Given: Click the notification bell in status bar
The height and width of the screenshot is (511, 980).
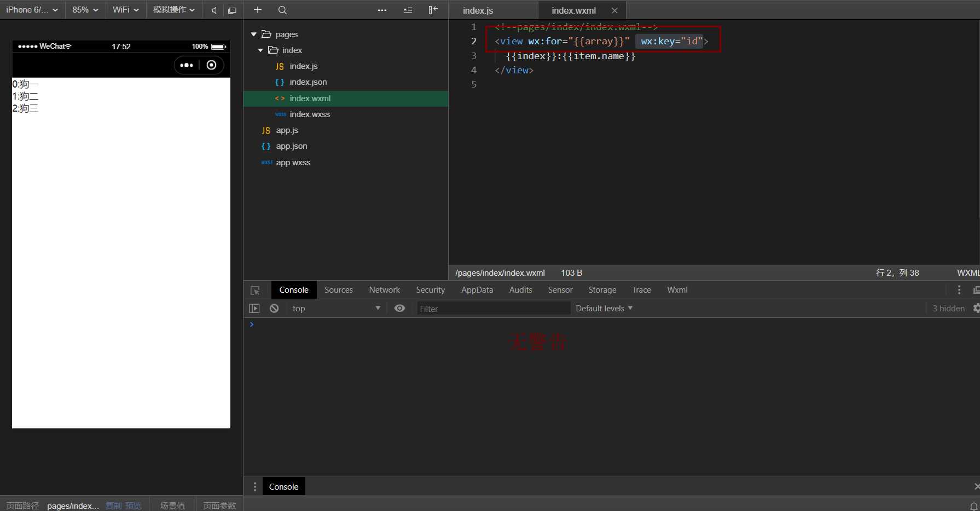Looking at the screenshot, I should click(974, 506).
